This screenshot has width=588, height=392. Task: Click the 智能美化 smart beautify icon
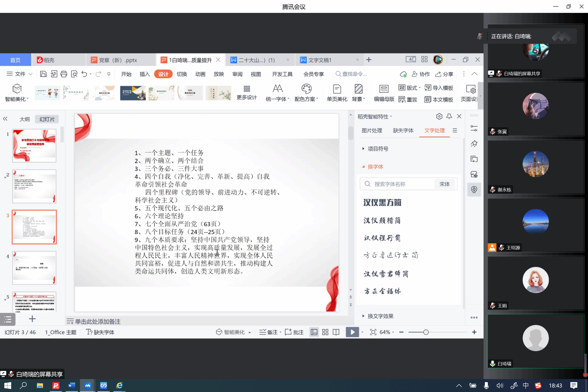(x=17, y=89)
